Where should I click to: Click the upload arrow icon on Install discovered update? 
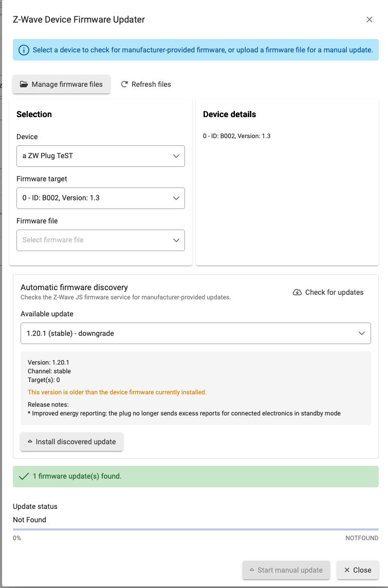(30, 442)
